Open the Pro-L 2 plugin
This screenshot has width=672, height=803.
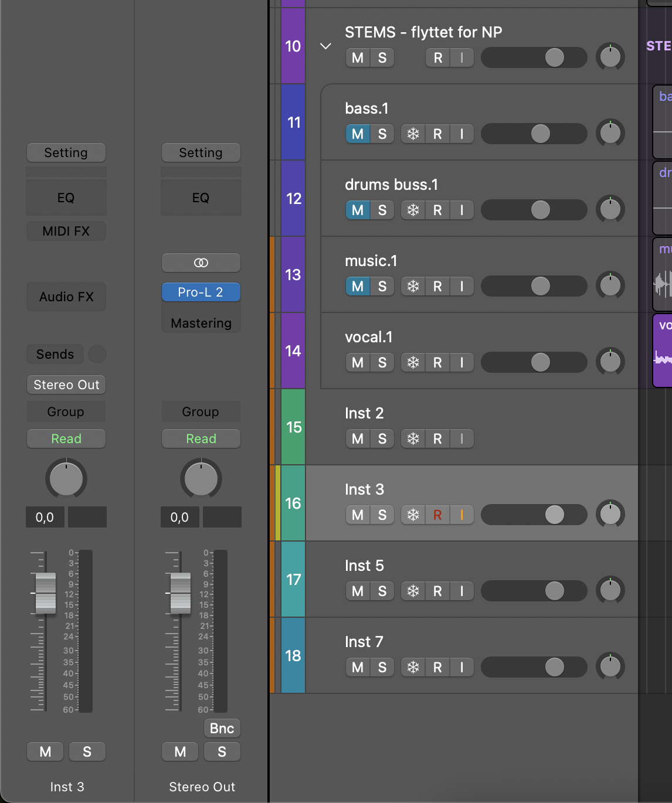(201, 292)
